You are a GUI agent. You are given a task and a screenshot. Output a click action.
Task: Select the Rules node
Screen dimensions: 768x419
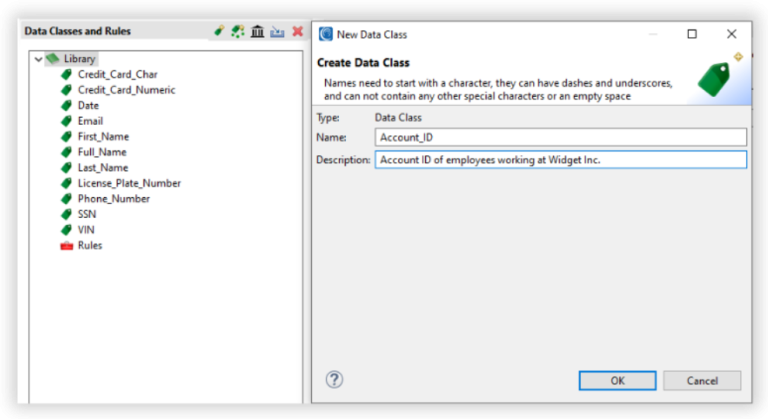(90, 246)
